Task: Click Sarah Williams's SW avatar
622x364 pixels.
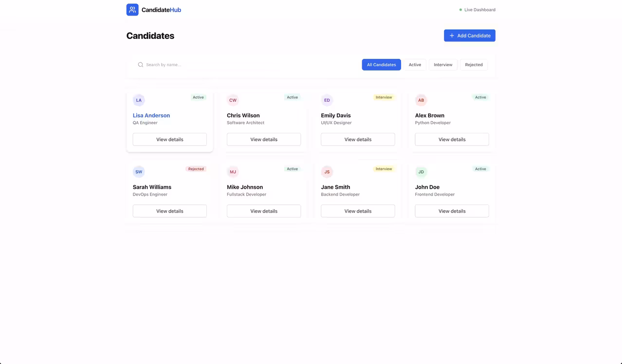Action: (x=139, y=171)
